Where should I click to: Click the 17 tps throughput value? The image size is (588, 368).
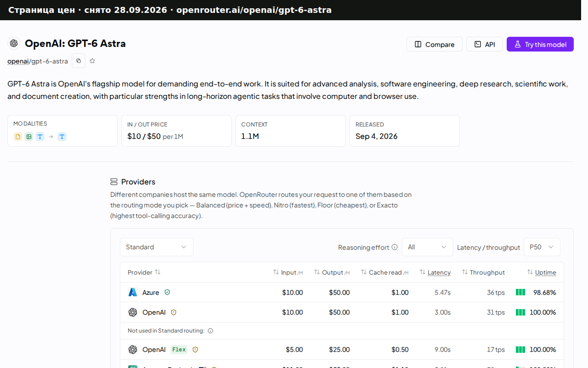496,350
